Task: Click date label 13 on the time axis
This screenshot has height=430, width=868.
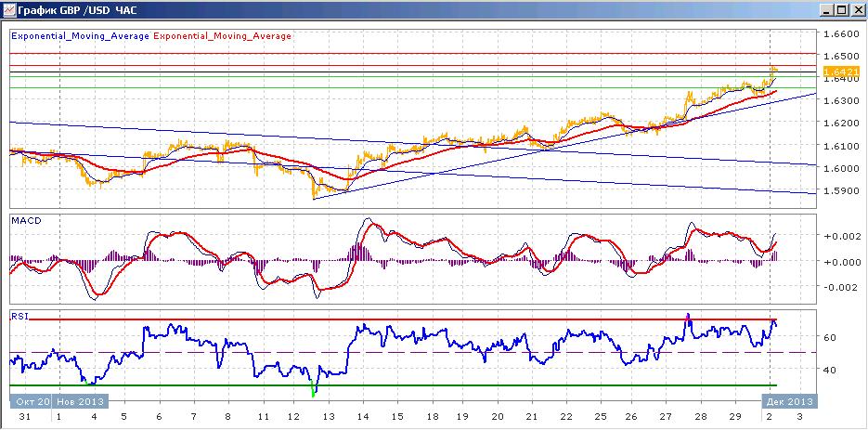Action: [x=328, y=417]
